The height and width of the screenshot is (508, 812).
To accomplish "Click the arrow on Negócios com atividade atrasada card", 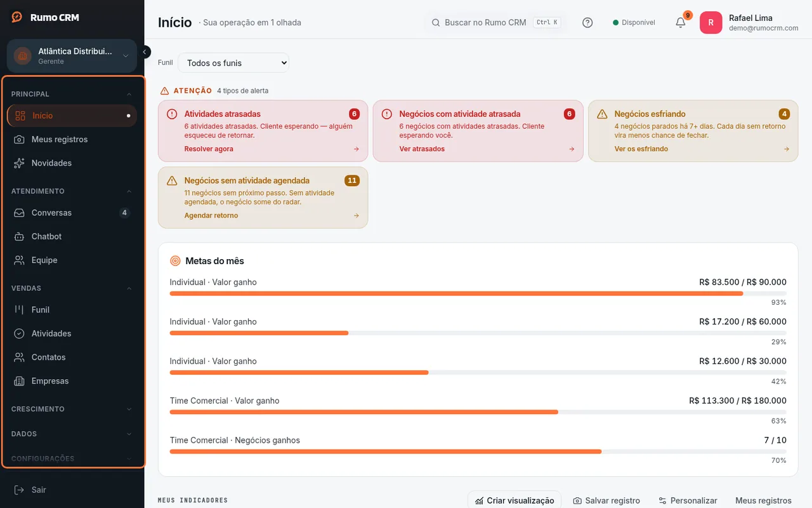I will [572, 149].
